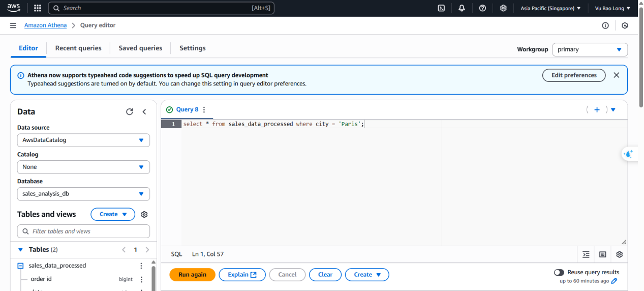Image resolution: width=644 pixels, height=291 pixels.
Task: Select the Query 8 editor tab
Action: point(187,110)
